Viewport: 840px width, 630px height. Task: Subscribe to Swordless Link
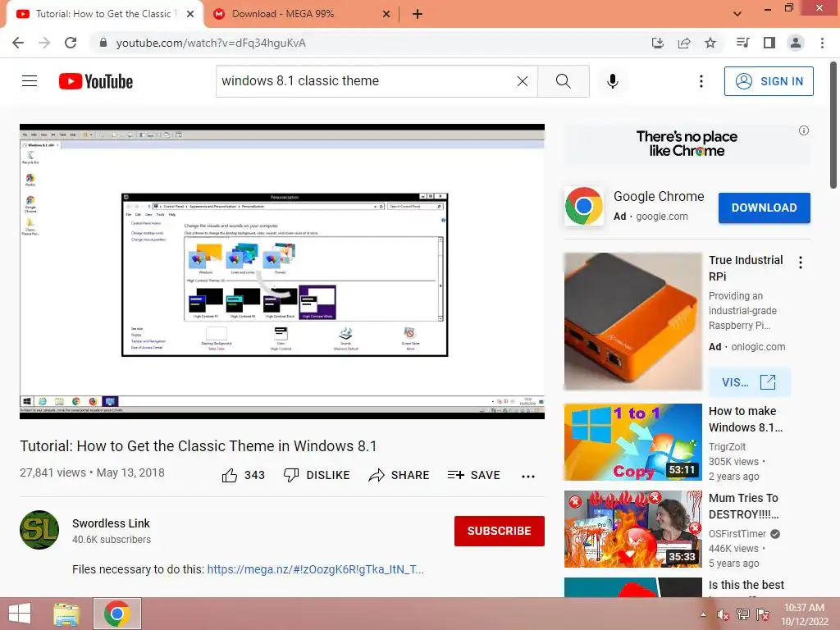point(500,531)
